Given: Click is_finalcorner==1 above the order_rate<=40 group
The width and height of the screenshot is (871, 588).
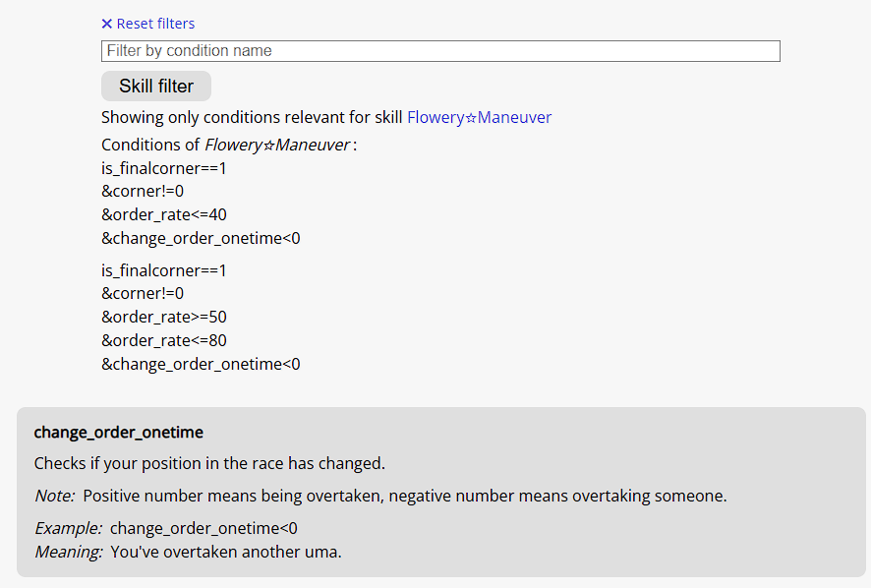Looking at the screenshot, I should [164, 168].
